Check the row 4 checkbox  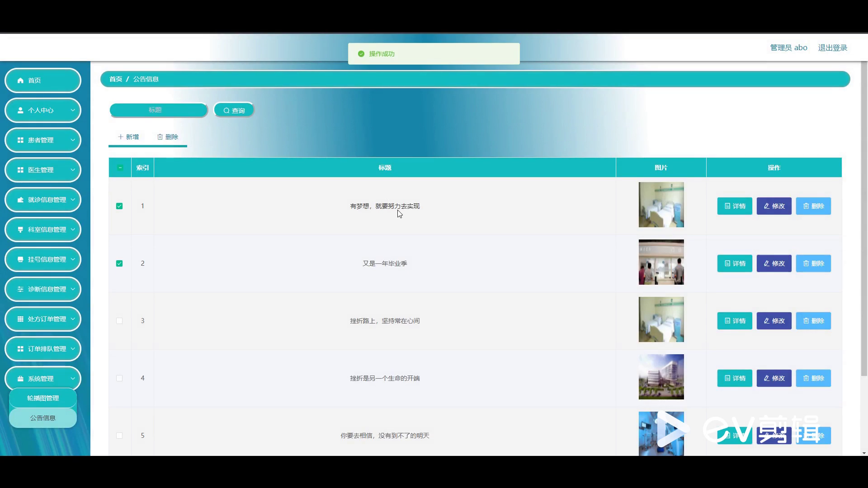tap(119, 378)
